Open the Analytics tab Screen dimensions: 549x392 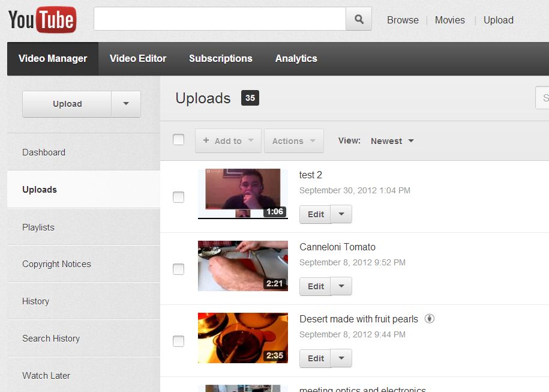pos(296,58)
